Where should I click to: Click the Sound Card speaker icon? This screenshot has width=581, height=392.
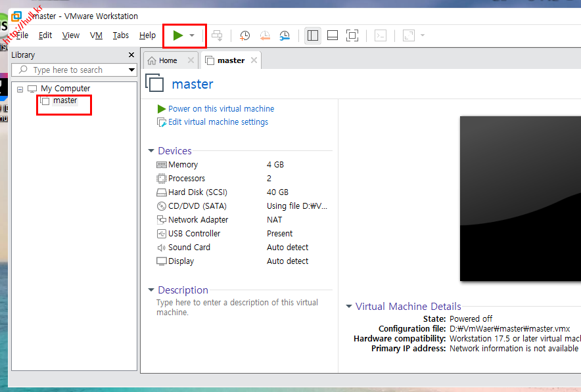click(x=162, y=248)
